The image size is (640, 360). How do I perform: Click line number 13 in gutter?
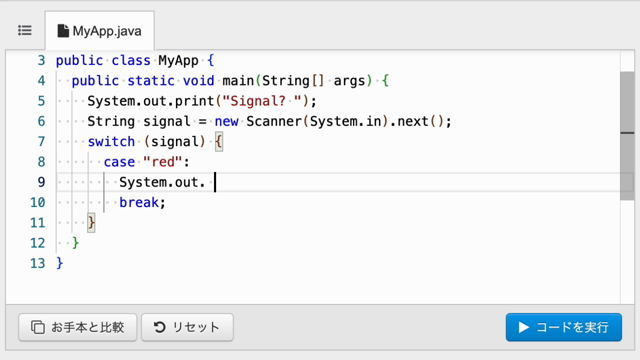(38, 263)
